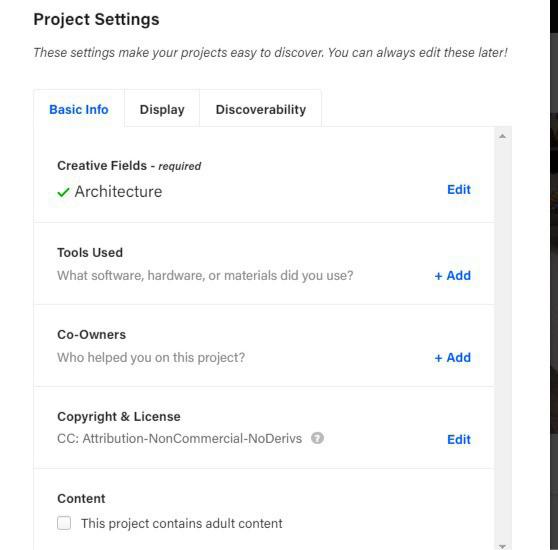Click the 'Who helped you on this project?' text

pos(151,358)
